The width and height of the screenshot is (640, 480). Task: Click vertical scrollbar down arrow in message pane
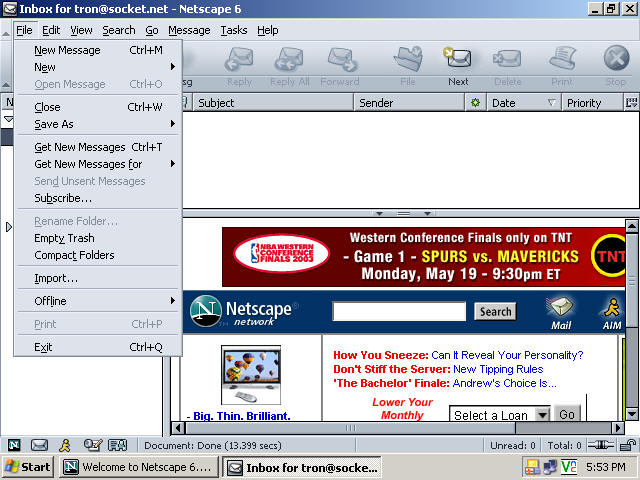632,414
